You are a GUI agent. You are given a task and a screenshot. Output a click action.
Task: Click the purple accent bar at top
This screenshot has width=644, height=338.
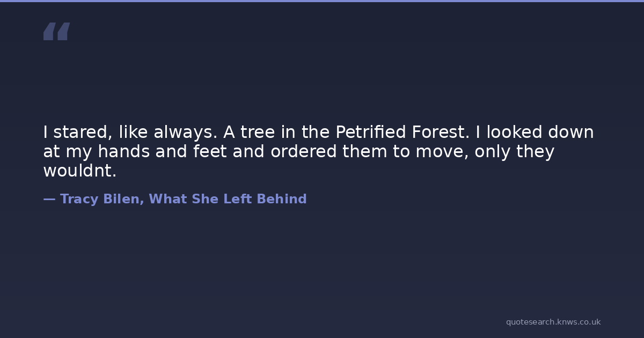[x=322, y=1]
